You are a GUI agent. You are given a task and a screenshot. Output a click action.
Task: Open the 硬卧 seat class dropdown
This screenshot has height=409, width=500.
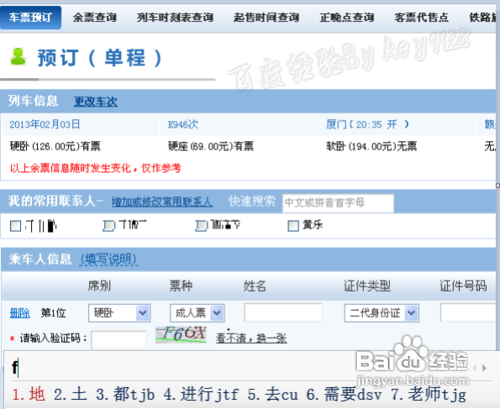119,313
